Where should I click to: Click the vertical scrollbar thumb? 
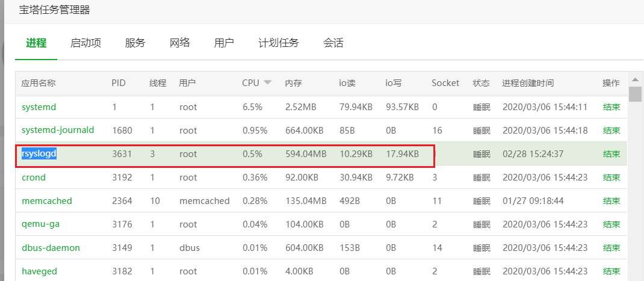[635, 94]
